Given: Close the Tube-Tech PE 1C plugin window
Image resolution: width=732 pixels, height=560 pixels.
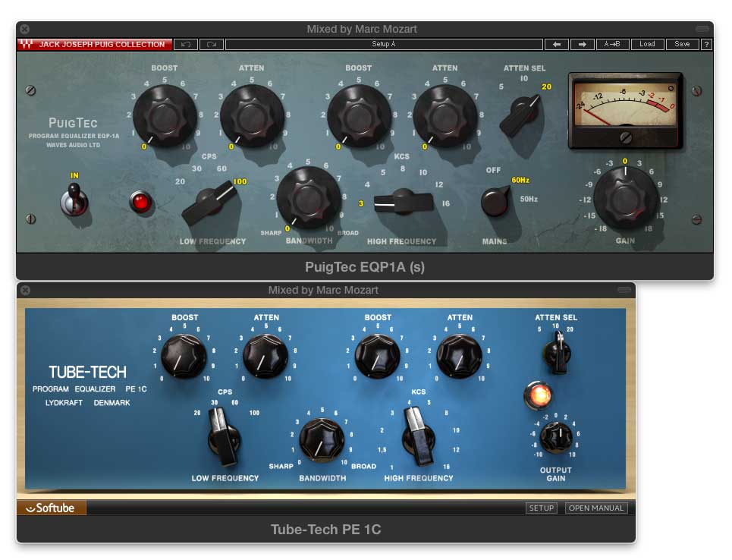Looking at the screenshot, I should tap(26, 290).
